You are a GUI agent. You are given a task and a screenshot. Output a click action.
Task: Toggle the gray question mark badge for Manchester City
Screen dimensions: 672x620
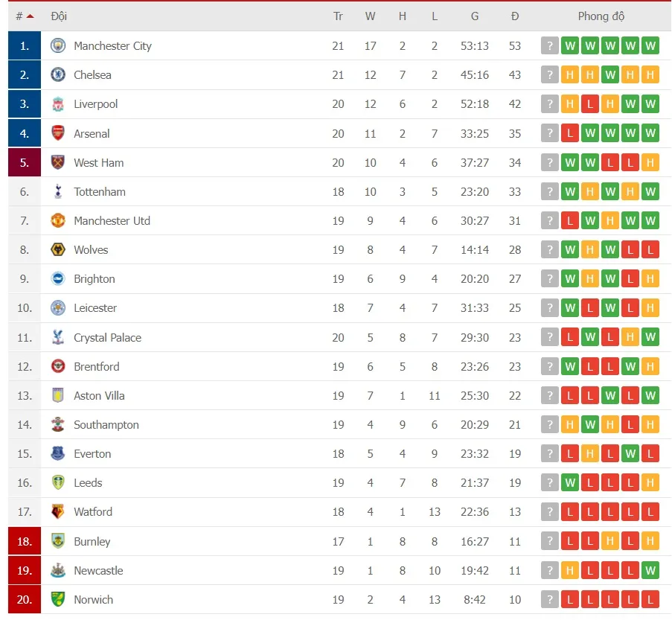tap(549, 45)
